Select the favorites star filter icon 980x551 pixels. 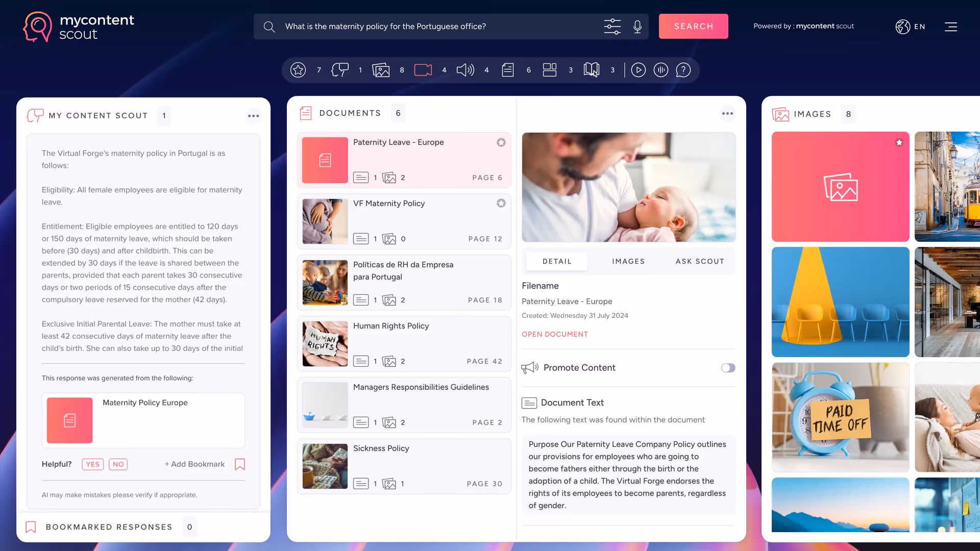(x=298, y=70)
